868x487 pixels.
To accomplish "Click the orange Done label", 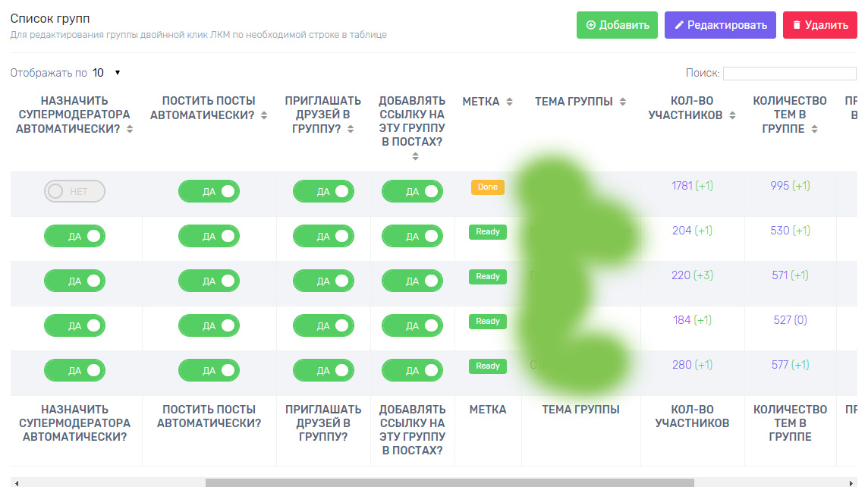I will [x=488, y=187].
